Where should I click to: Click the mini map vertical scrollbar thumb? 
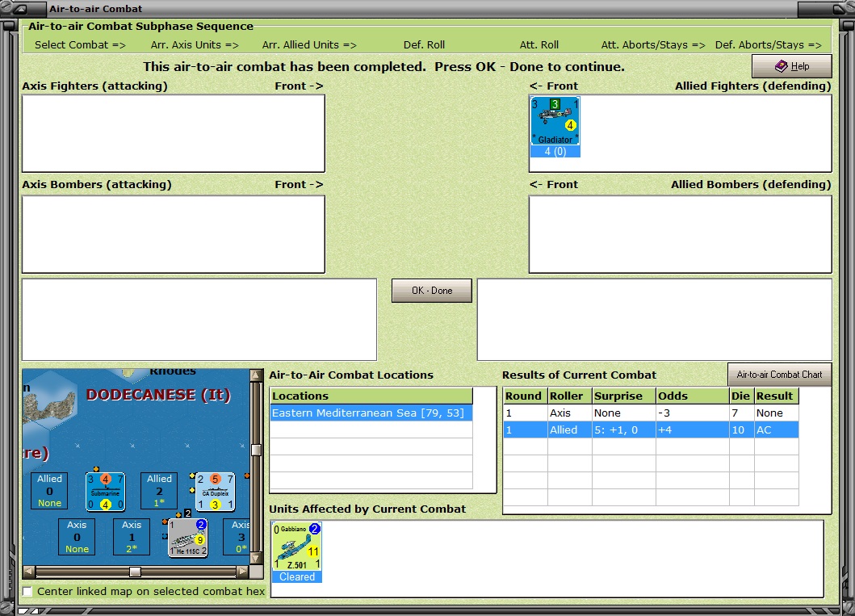point(256,450)
